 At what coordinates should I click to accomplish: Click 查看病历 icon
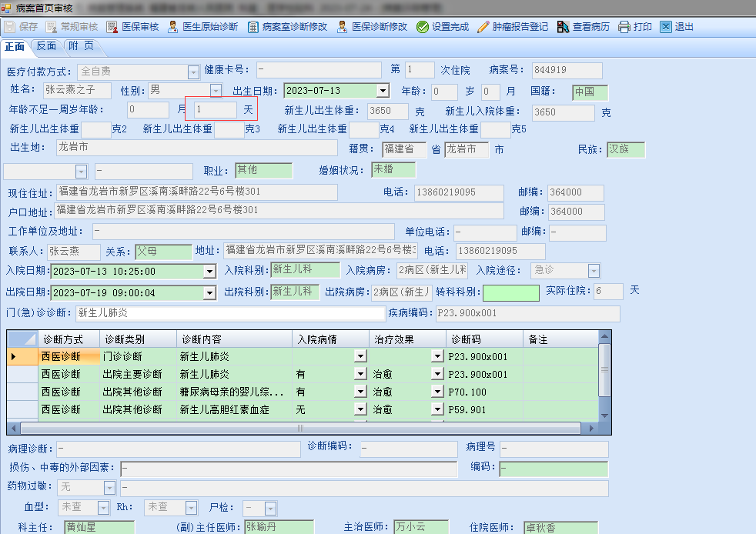563,27
